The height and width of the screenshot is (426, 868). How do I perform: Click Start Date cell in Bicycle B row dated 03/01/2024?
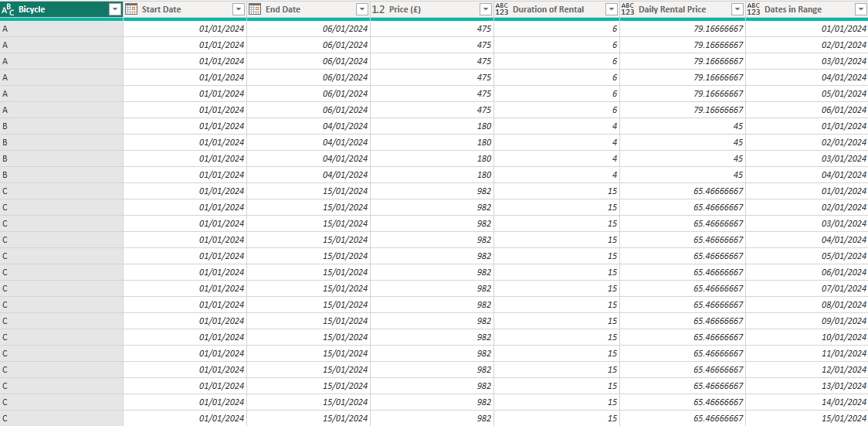[x=185, y=158]
